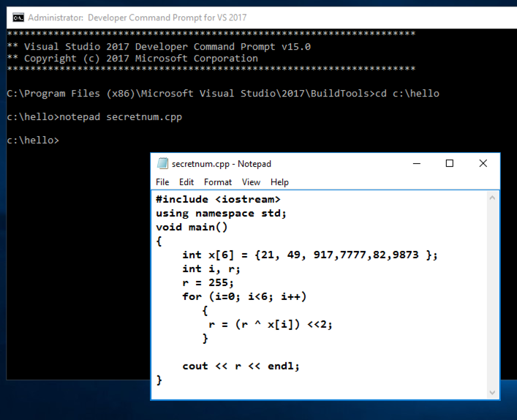This screenshot has height=420, width=517.
Task: Click the 'cout << r << endl;' line
Action: pyautogui.click(x=241, y=367)
